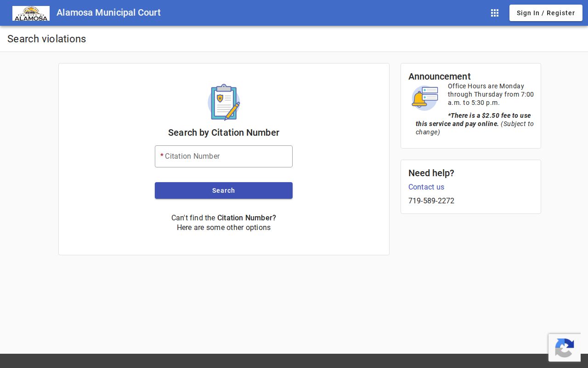Click phone number 719-589-2272
The image size is (588, 368).
(431, 201)
